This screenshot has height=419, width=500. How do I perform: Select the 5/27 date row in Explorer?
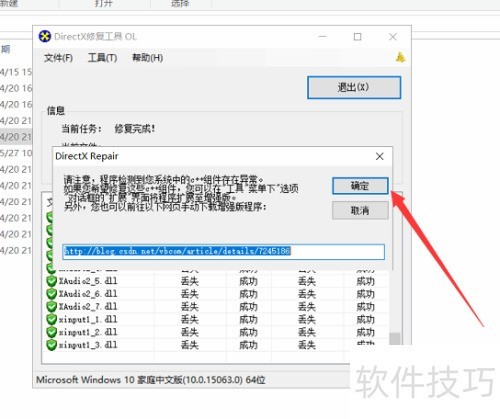(x=16, y=153)
